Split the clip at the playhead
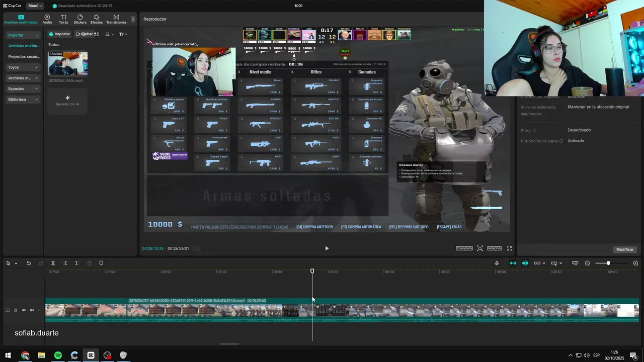Image resolution: width=644 pixels, height=362 pixels. [x=53, y=263]
